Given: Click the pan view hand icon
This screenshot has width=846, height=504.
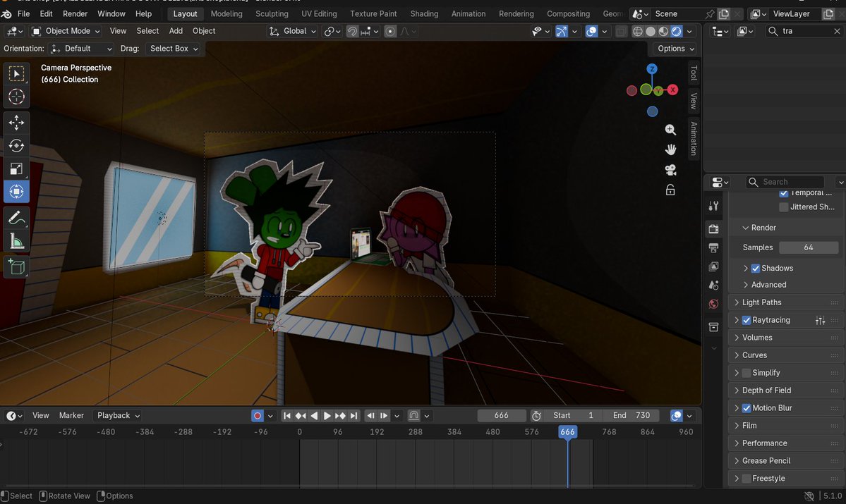Looking at the screenshot, I should click(x=670, y=149).
